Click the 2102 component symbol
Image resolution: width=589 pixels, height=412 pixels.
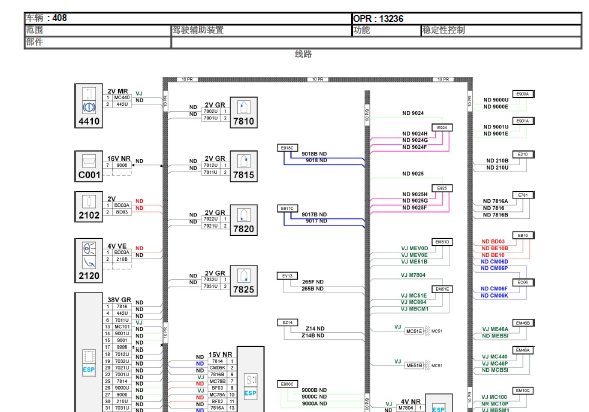pyautogui.click(x=89, y=207)
